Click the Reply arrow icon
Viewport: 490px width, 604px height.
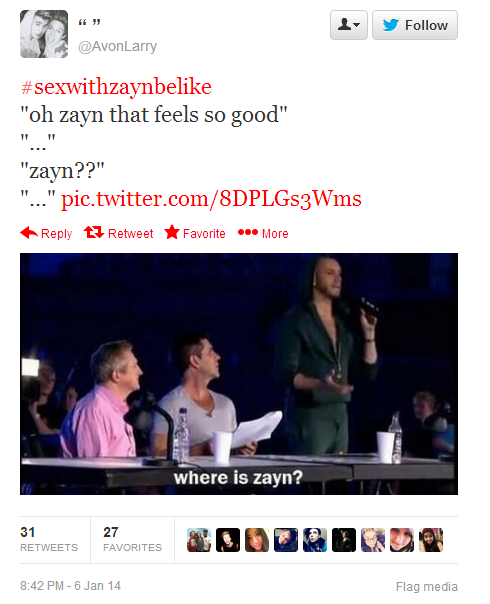pos(29,233)
